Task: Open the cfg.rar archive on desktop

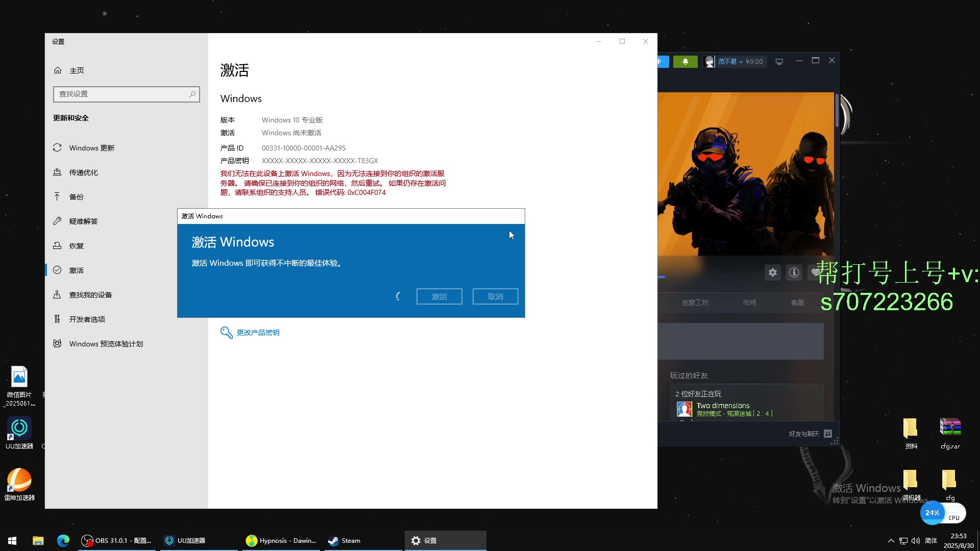Action: [x=950, y=434]
